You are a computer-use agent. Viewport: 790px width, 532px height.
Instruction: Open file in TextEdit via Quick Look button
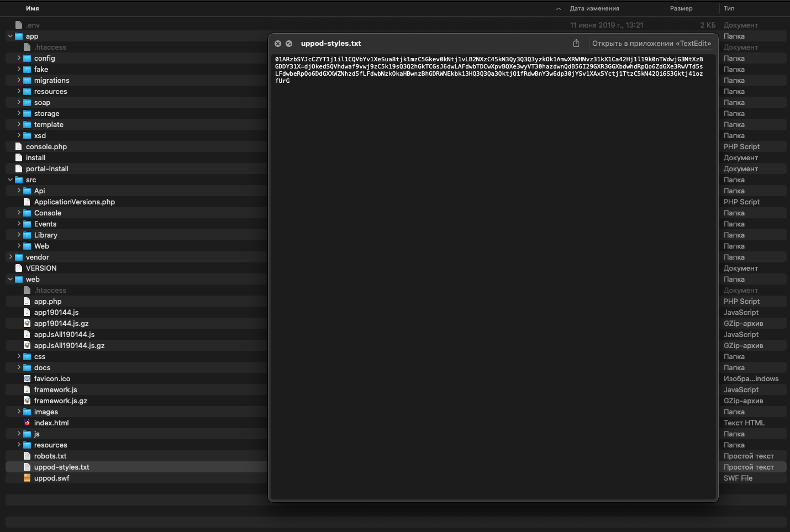(x=651, y=43)
